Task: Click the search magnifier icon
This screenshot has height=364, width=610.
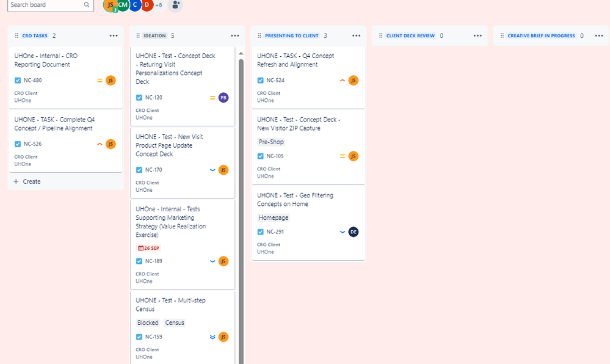Action: (x=86, y=5)
